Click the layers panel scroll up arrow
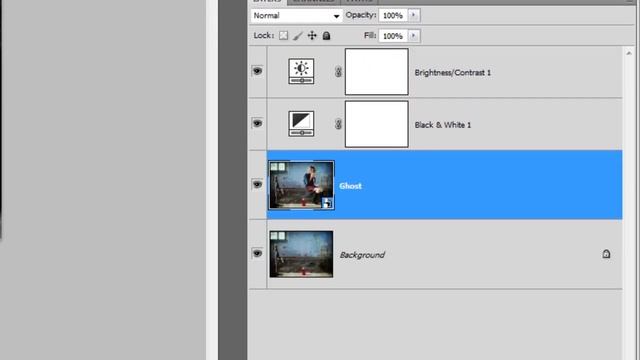Screen dimensions: 640x360 pyautogui.click(x=629, y=53)
